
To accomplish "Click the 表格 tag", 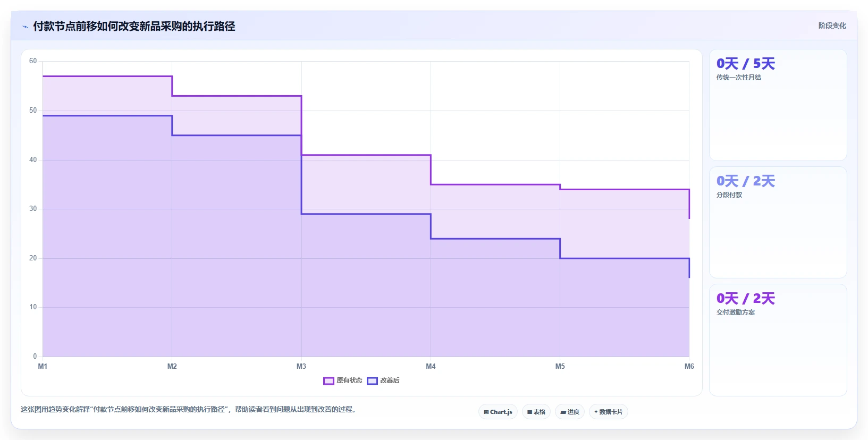I will point(536,412).
